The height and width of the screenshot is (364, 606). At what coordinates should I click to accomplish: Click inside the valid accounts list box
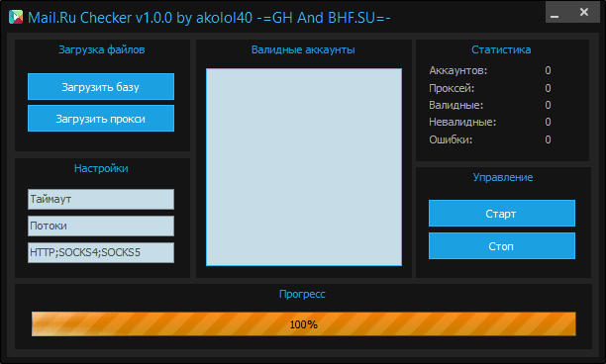click(304, 167)
